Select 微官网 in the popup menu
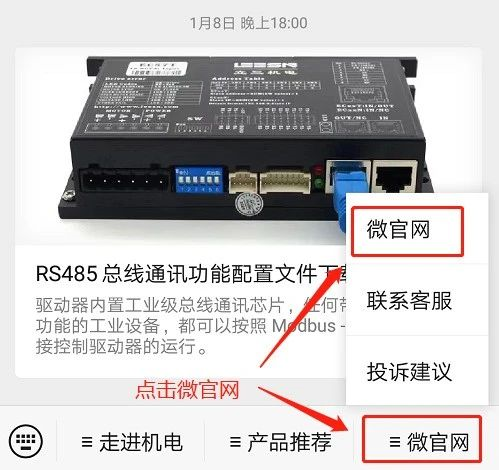Screen dimensions: 499x470 (407, 231)
